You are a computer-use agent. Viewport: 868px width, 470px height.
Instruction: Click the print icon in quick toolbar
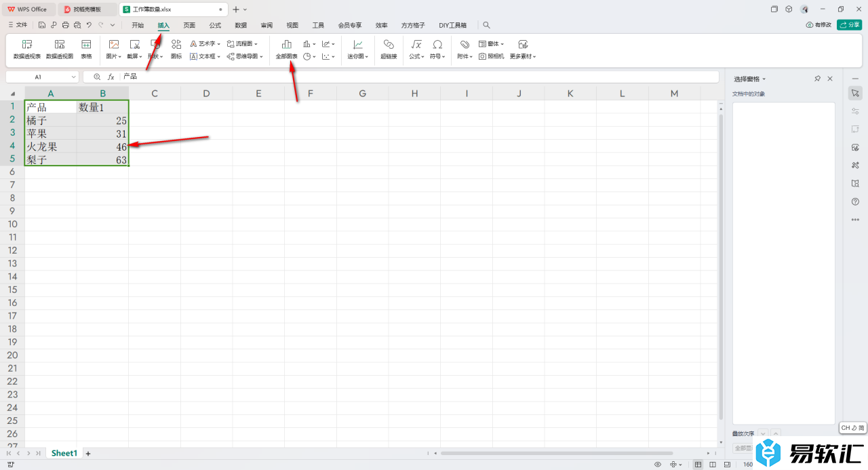[65, 25]
